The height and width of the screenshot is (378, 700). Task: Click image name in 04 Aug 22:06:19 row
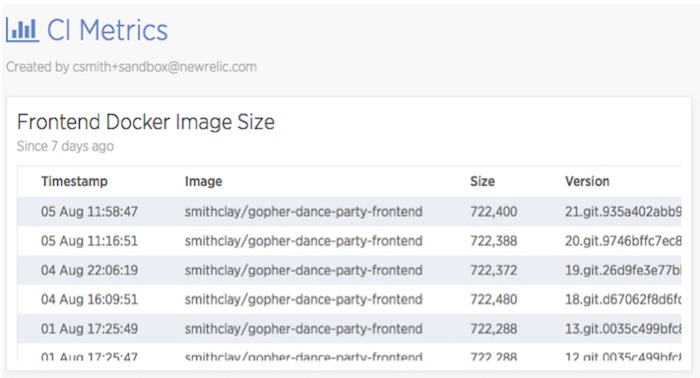(x=304, y=270)
